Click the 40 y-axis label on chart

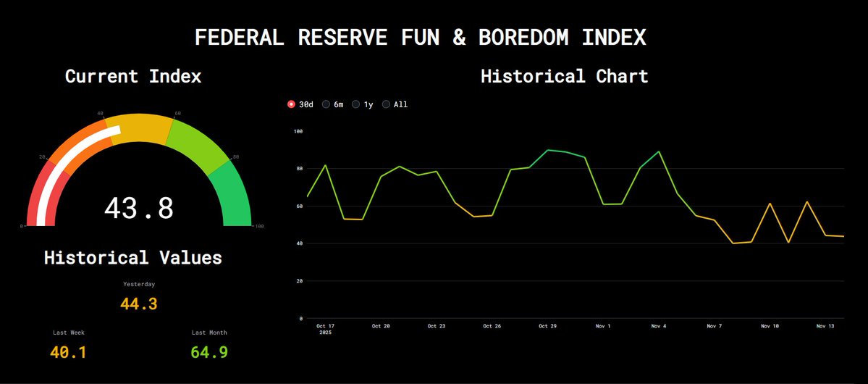click(x=300, y=243)
